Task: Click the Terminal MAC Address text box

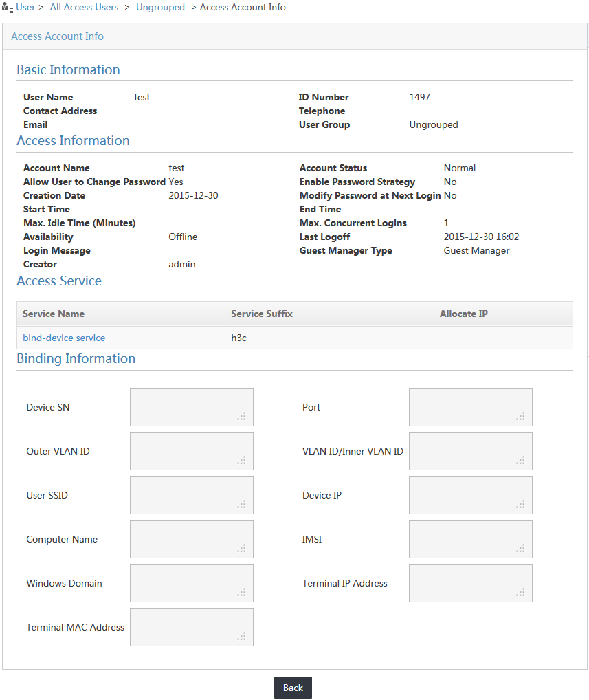Action: click(x=192, y=627)
